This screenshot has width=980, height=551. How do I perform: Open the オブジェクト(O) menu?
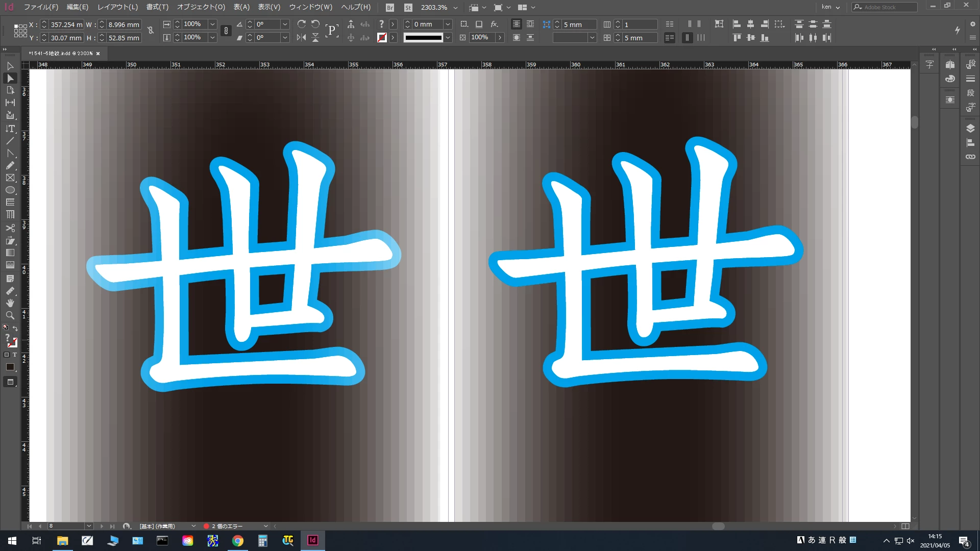(x=201, y=7)
